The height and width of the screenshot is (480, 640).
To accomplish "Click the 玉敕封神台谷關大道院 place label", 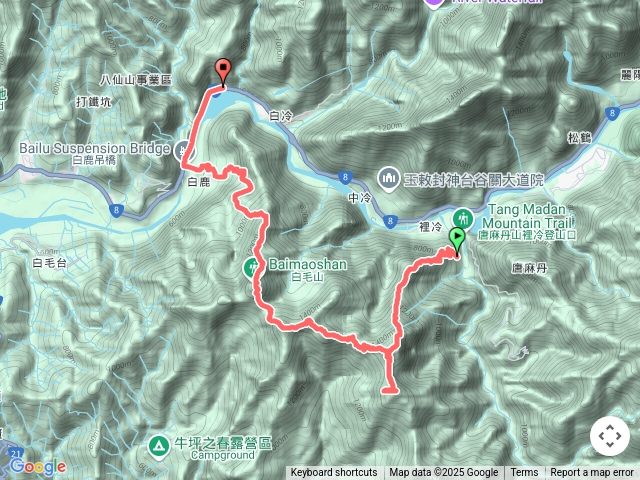I will click(x=473, y=180).
